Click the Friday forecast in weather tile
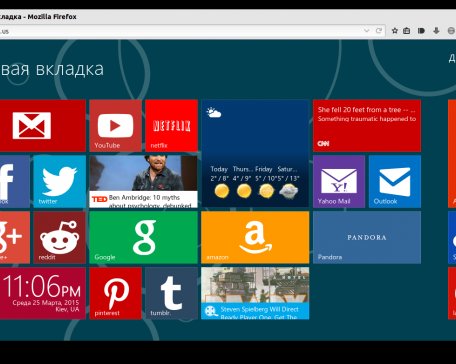Screen dimensions: 456x364 (265, 183)
